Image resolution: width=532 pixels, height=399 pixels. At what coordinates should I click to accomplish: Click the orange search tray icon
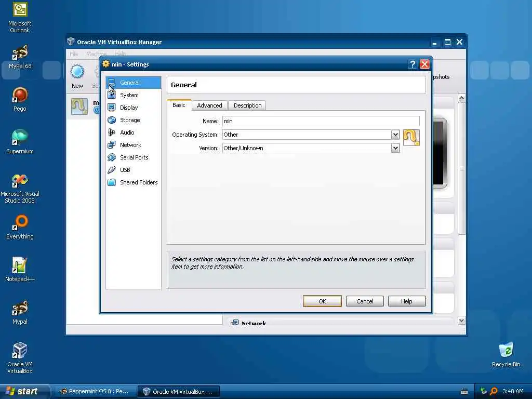click(494, 391)
